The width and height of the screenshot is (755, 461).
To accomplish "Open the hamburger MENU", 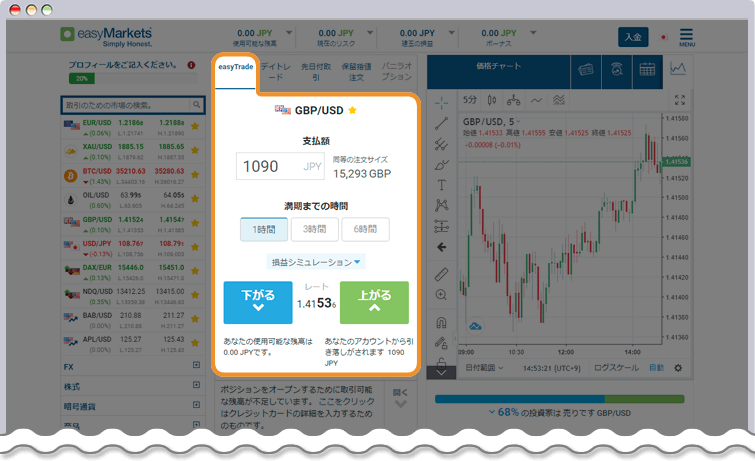I will click(x=687, y=37).
